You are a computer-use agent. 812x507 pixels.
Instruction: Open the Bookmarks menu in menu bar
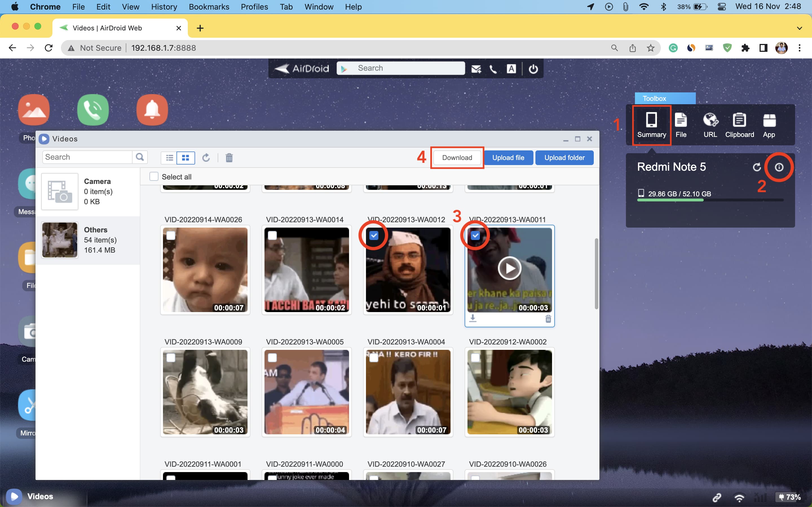tap(209, 7)
